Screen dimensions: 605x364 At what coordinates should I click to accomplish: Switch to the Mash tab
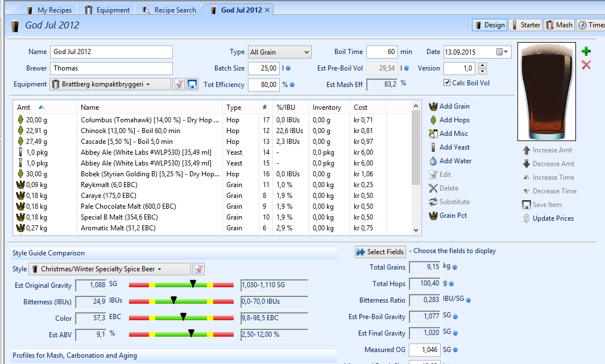pyautogui.click(x=559, y=25)
